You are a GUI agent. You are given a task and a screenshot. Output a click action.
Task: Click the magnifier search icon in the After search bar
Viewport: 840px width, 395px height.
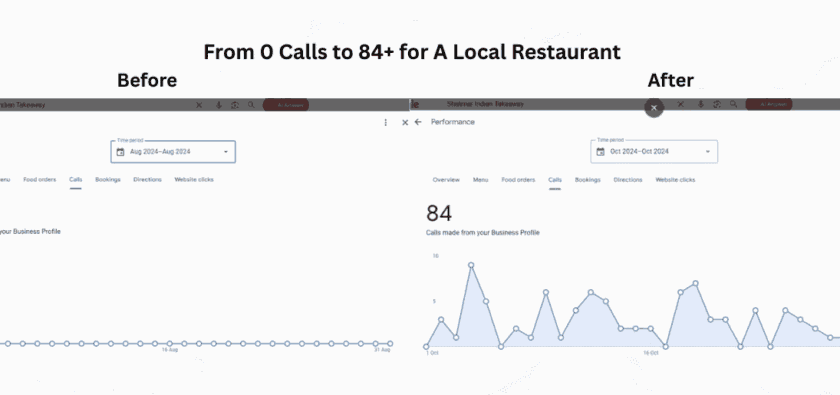tap(733, 105)
